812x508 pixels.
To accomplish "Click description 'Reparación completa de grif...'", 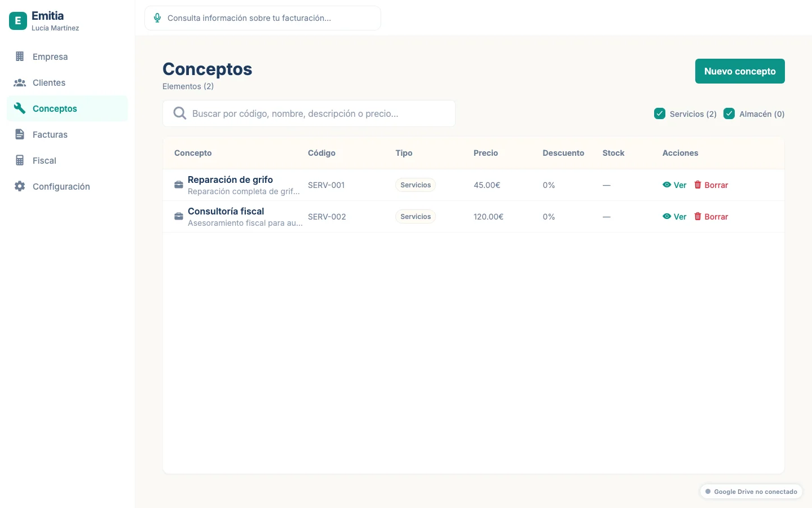I will [244, 191].
